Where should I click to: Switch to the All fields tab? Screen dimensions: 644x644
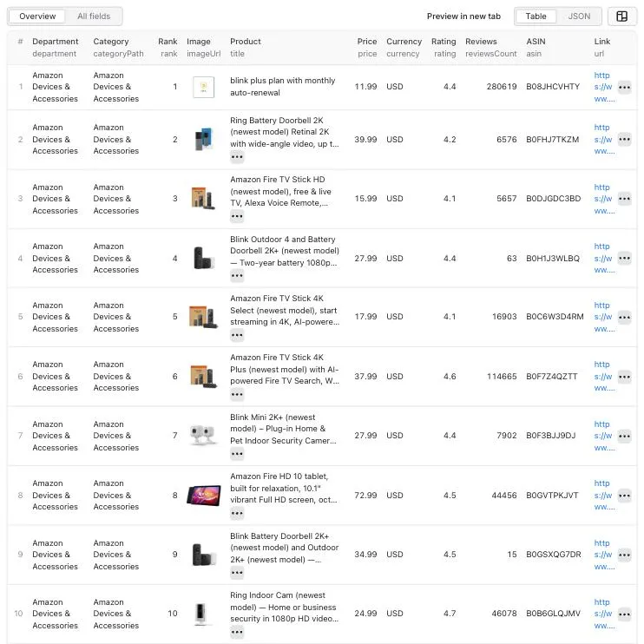94,16
